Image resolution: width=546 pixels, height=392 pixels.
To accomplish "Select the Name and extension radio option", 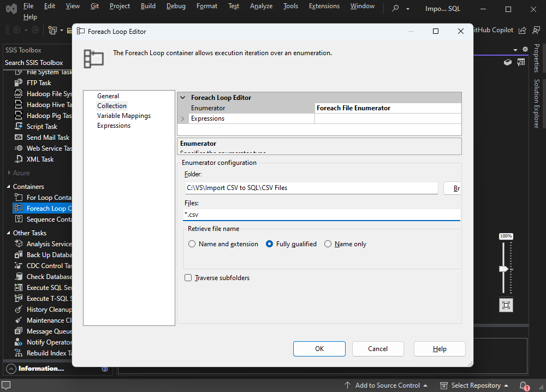I will (x=192, y=244).
